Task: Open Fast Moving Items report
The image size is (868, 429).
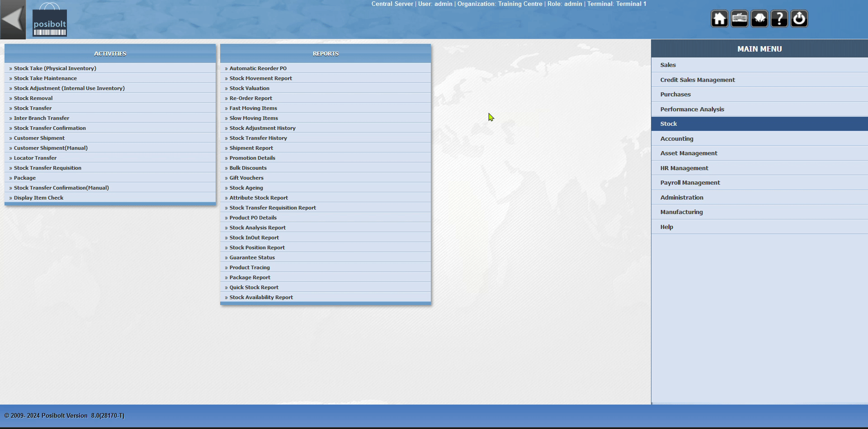Action: 325,108
